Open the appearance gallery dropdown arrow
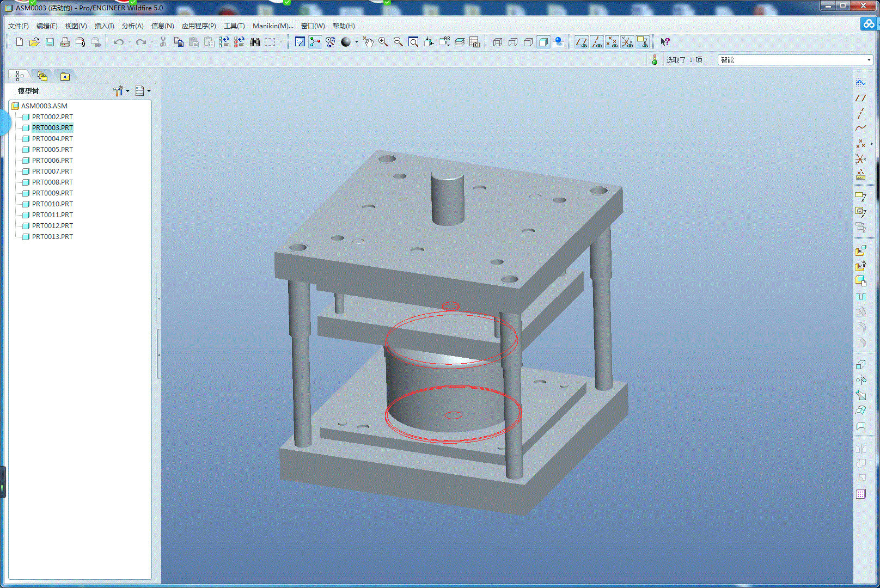This screenshot has height=588, width=880. pyautogui.click(x=357, y=42)
